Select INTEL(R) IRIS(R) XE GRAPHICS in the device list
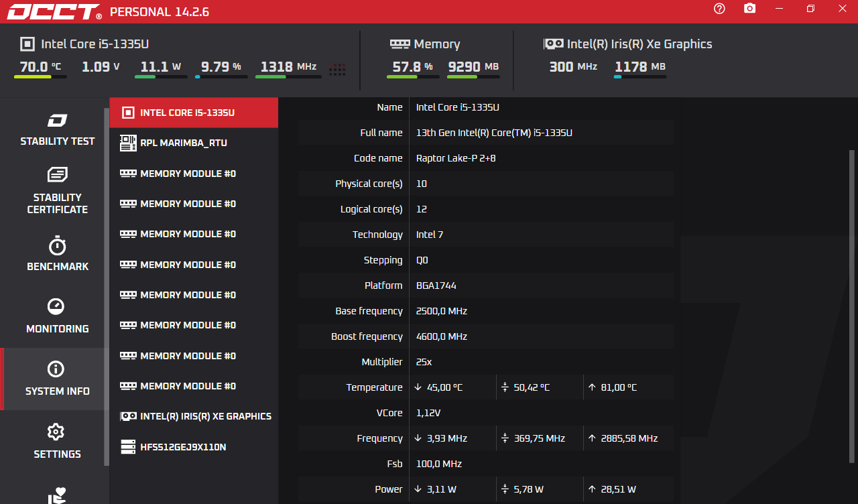 pyautogui.click(x=194, y=416)
